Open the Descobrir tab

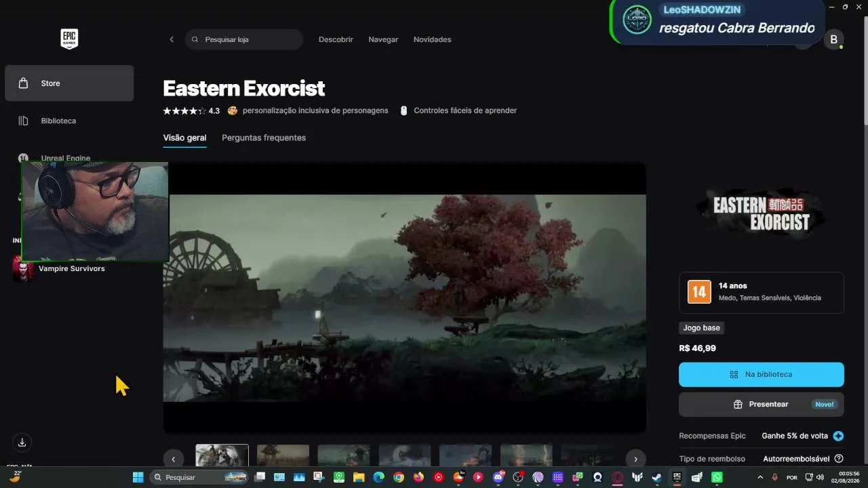pos(336,39)
